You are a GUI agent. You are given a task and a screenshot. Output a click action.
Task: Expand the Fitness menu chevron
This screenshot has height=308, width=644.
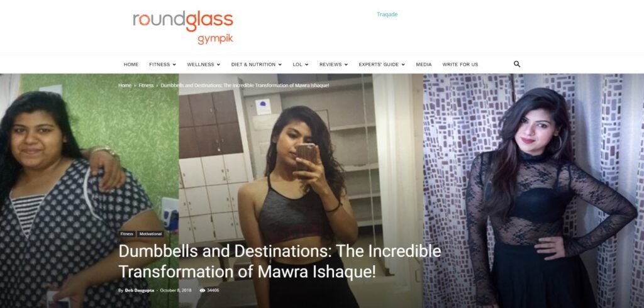pyautogui.click(x=174, y=65)
